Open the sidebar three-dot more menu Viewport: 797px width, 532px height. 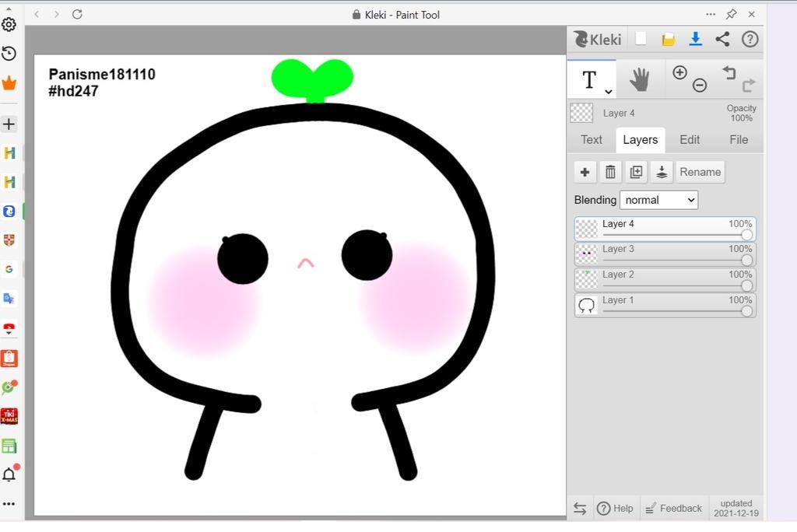pos(9,504)
